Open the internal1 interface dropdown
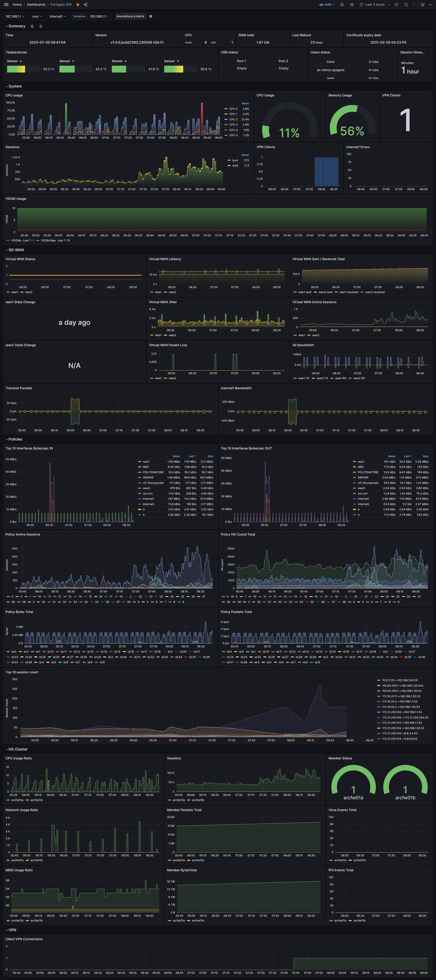 tap(58, 16)
